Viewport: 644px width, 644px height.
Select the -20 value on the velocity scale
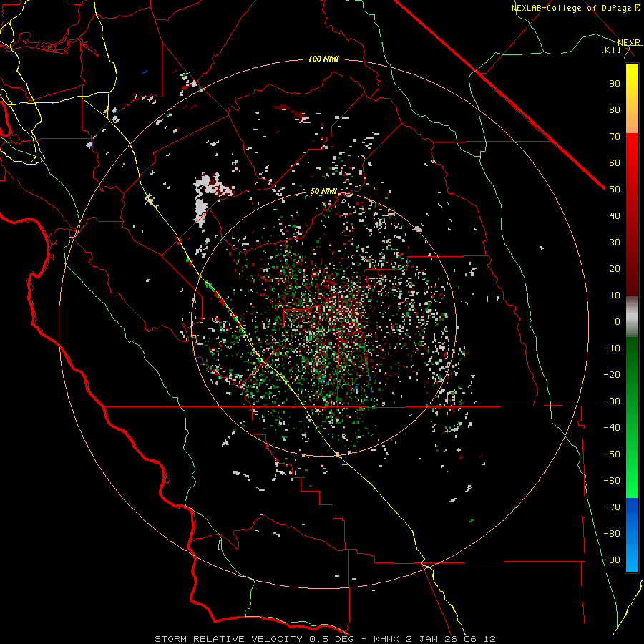click(612, 374)
